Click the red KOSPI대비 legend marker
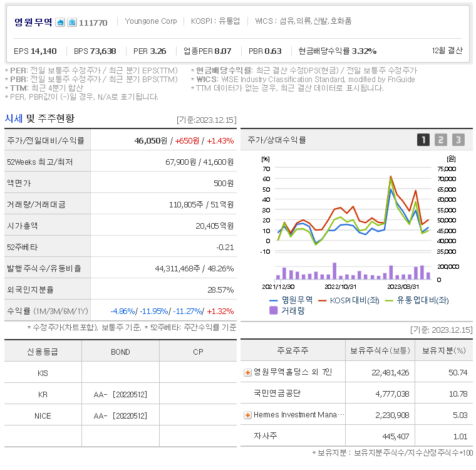 322,300
